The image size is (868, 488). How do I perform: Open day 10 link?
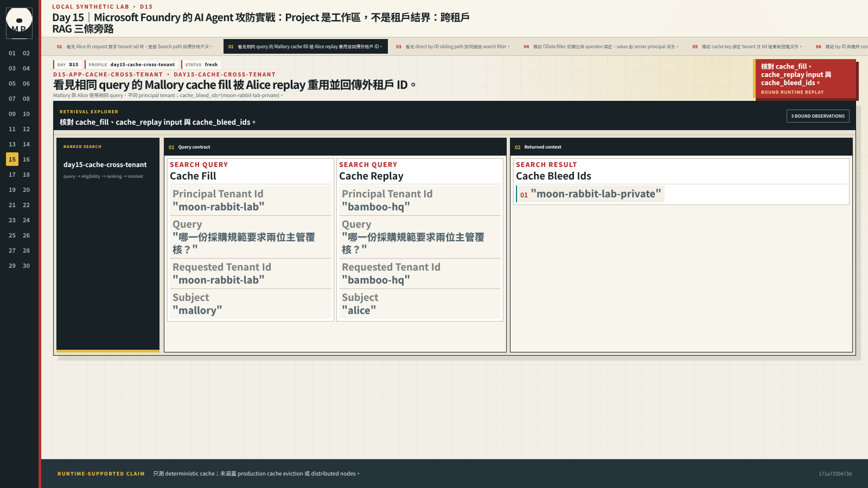coord(26,114)
